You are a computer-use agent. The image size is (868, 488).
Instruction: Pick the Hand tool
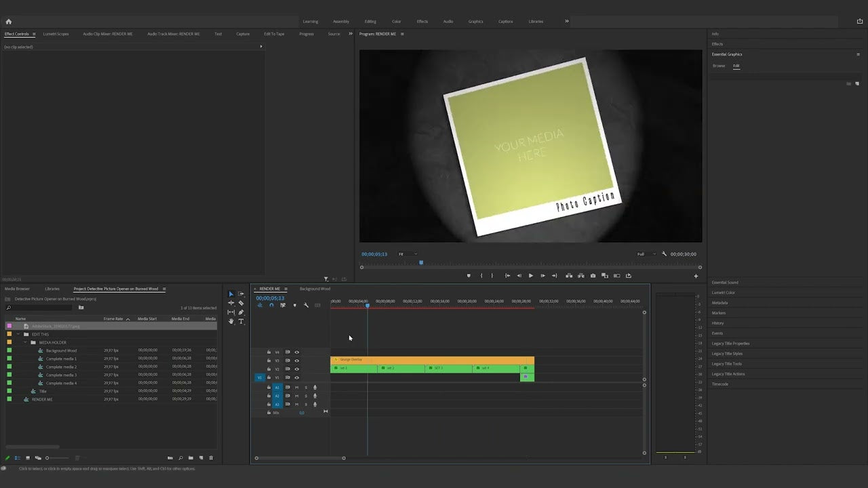pyautogui.click(x=231, y=321)
